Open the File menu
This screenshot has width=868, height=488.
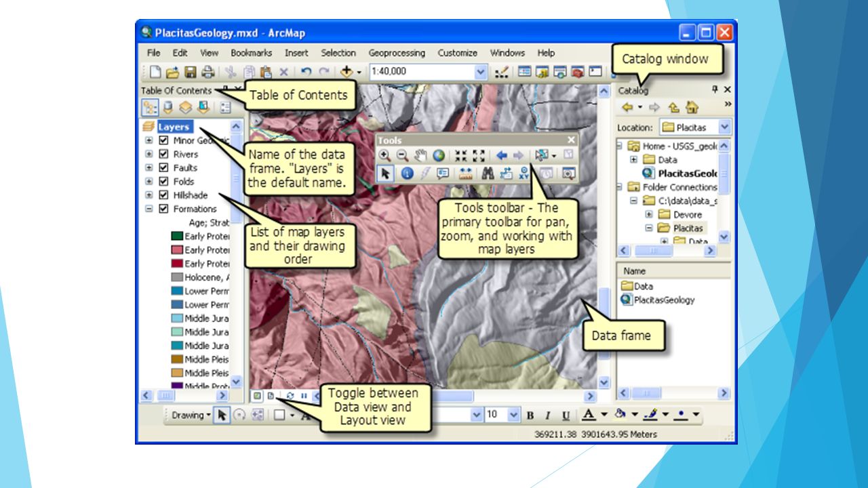(x=154, y=53)
